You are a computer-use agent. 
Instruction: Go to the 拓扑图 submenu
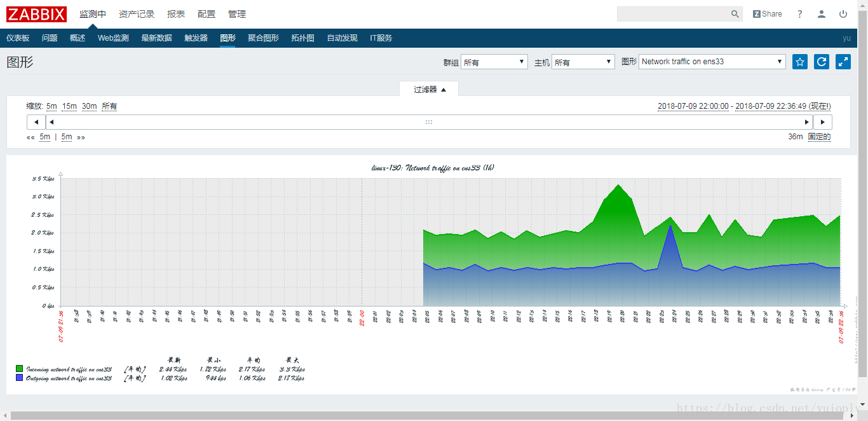pos(302,38)
